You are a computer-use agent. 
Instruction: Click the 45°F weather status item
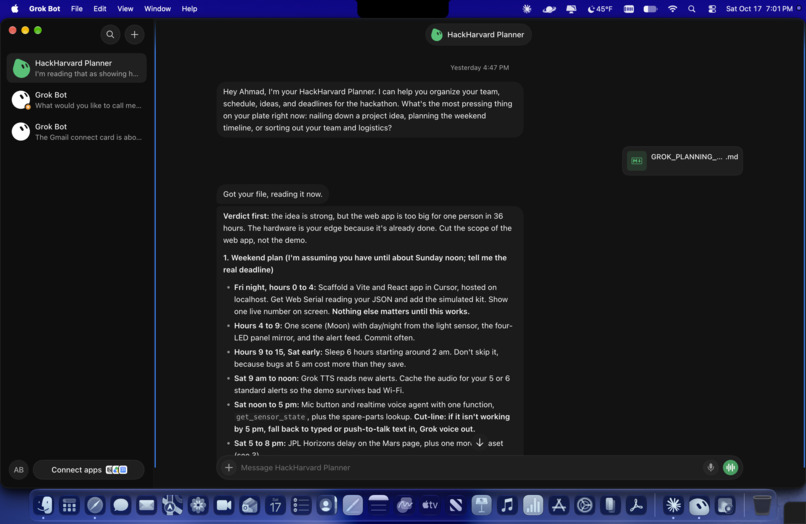[x=599, y=9]
